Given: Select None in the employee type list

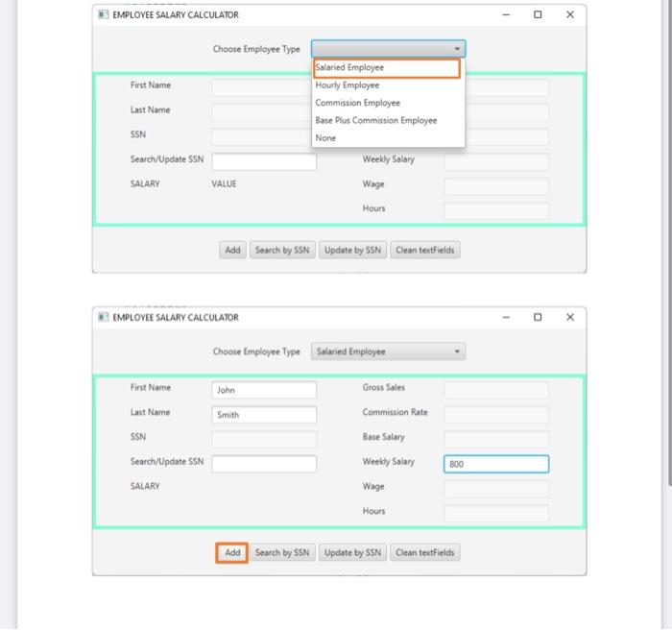Looking at the screenshot, I should (x=388, y=138).
